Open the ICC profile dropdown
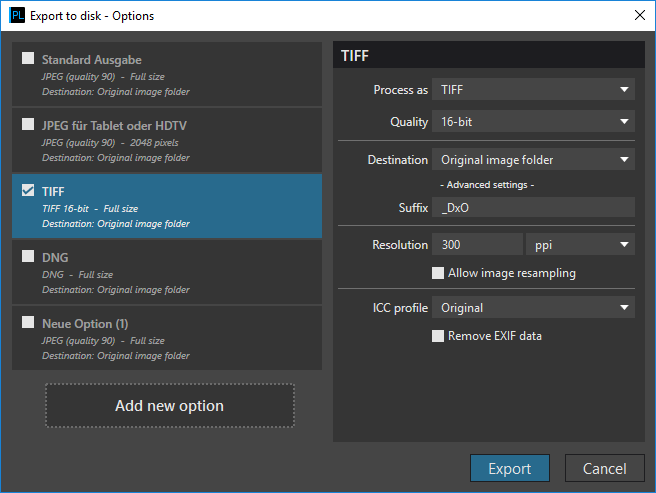 [533, 308]
